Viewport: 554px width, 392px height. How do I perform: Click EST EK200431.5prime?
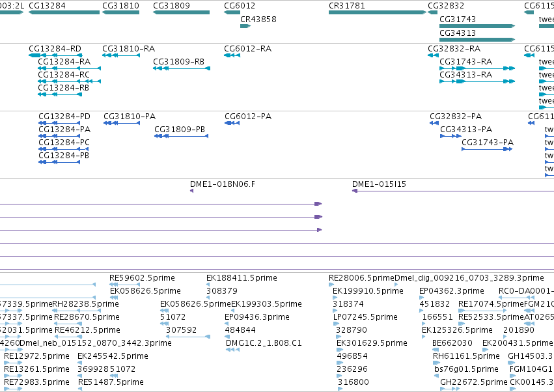(486, 350)
